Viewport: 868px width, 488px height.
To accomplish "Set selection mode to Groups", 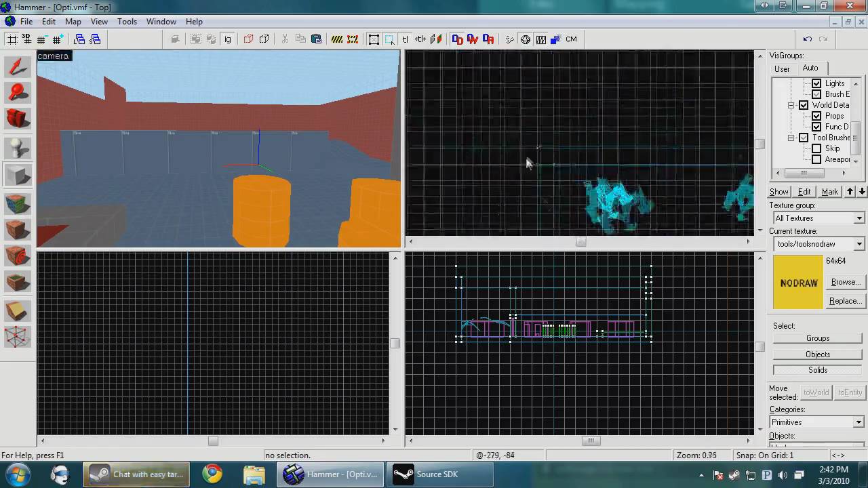I will [818, 338].
